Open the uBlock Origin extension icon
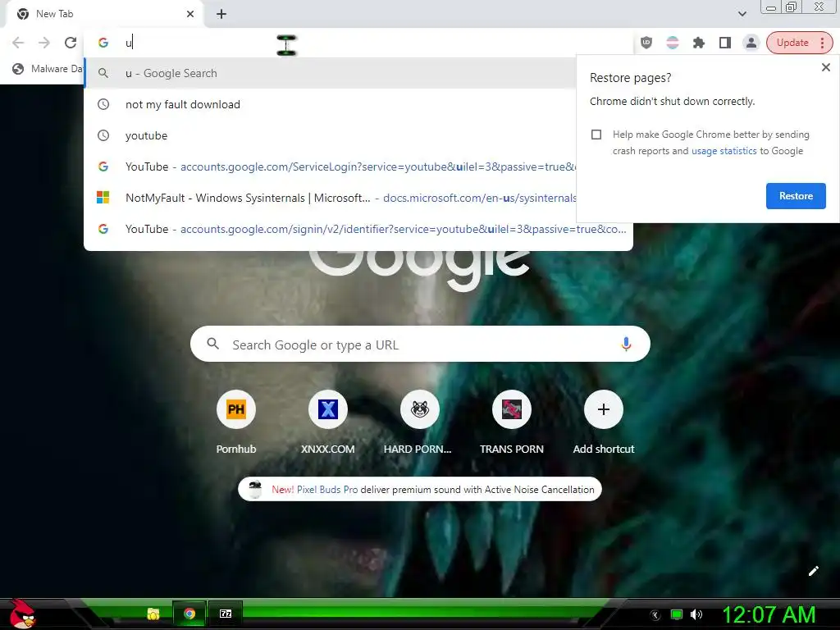 646,43
